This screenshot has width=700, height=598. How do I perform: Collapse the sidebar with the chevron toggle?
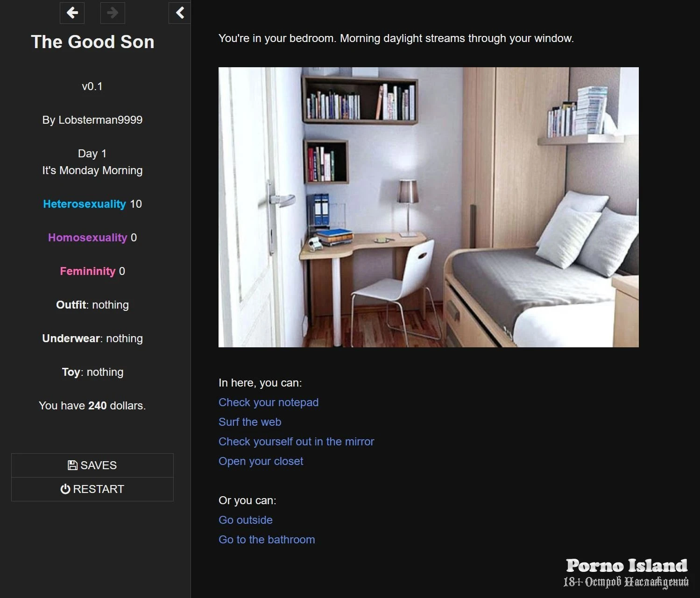[179, 13]
